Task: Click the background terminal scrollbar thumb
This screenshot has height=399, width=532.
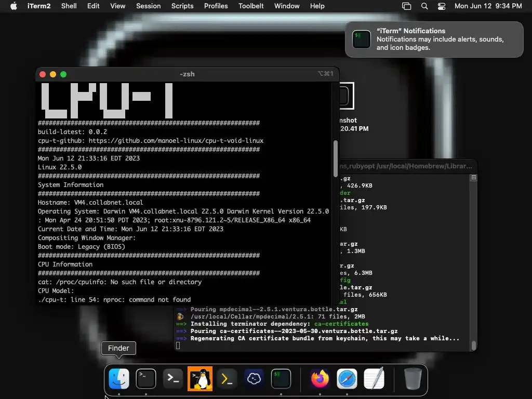Action: [474, 345]
